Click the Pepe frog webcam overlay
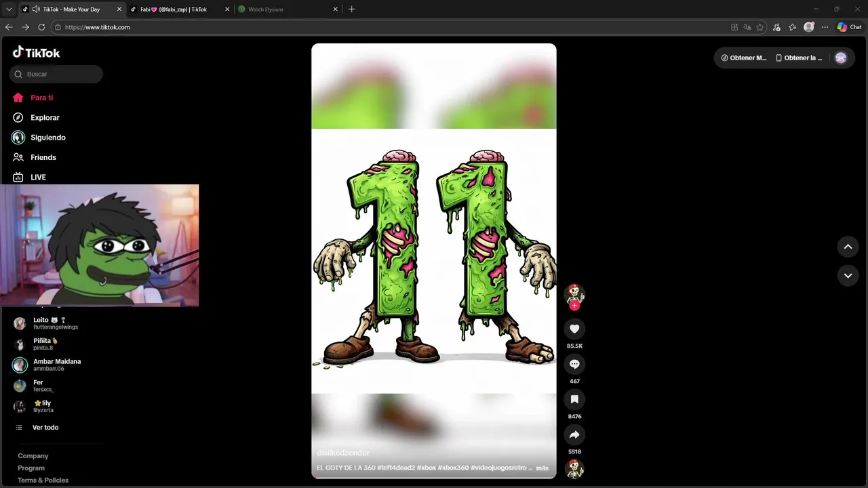Viewport: 868px width, 488px height. click(x=100, y=245)
